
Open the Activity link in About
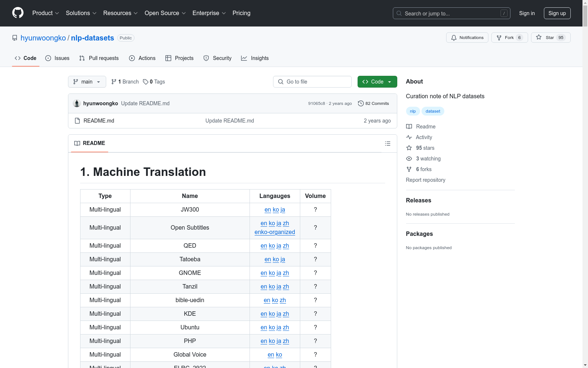419,137
